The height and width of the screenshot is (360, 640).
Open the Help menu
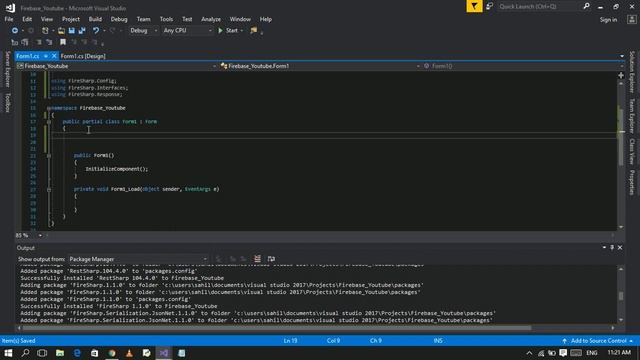point(266,19)
